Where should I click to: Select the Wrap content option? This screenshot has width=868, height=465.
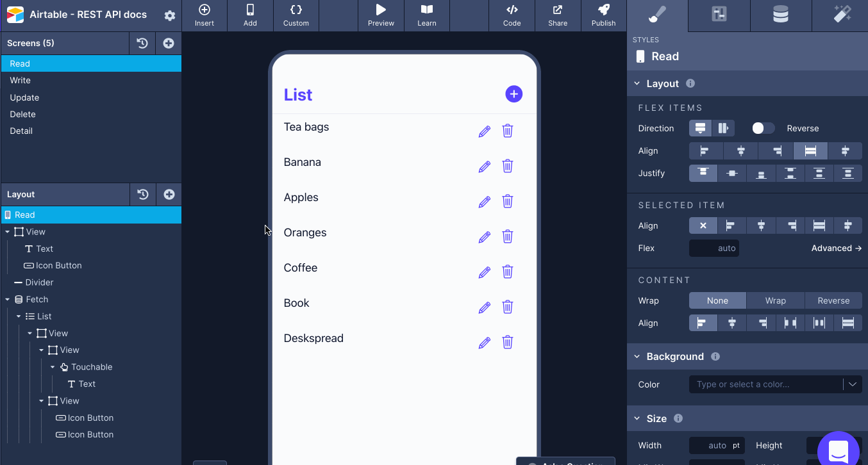pyautogui.click(x=776, y=301)
